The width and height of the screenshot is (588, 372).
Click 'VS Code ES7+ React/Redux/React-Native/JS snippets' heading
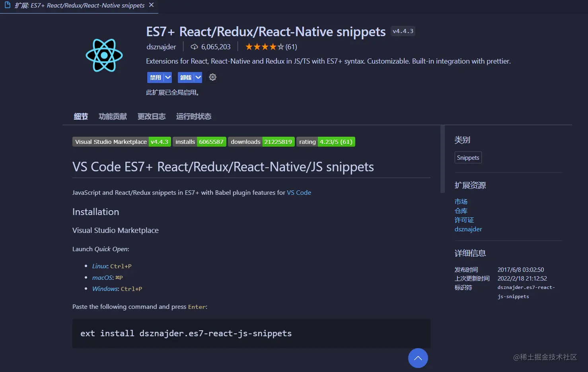[x=223, y=167]
